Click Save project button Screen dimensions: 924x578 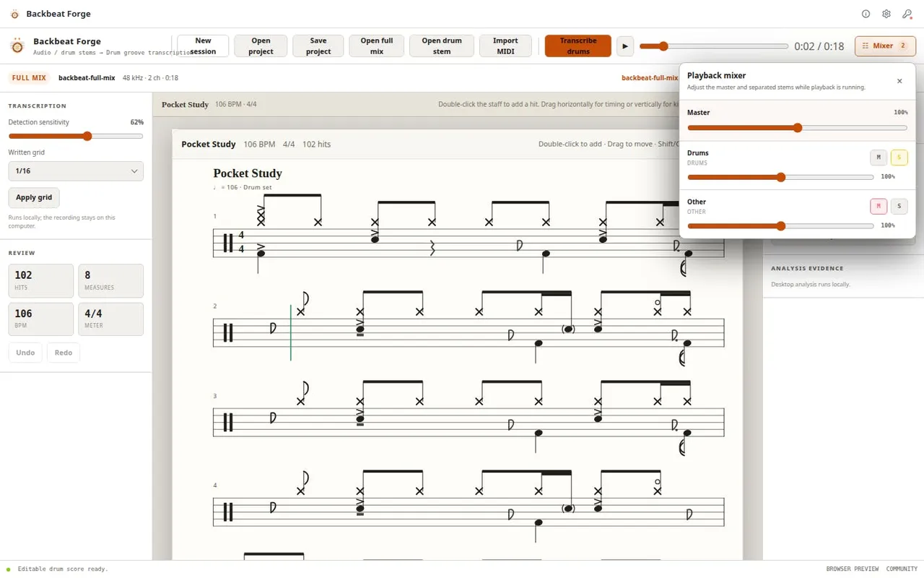[x=318, y=46]
